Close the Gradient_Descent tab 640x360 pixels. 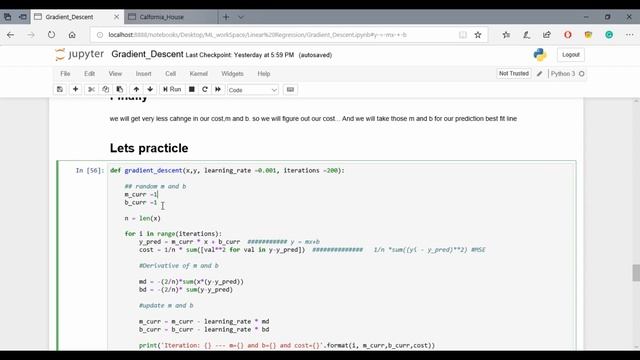116,17
